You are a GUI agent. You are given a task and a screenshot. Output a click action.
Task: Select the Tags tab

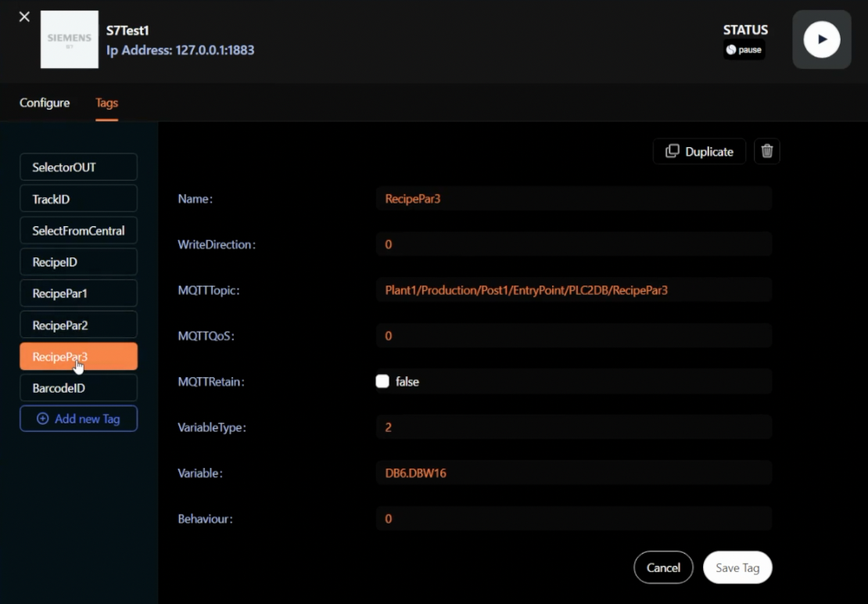[106, 103]
